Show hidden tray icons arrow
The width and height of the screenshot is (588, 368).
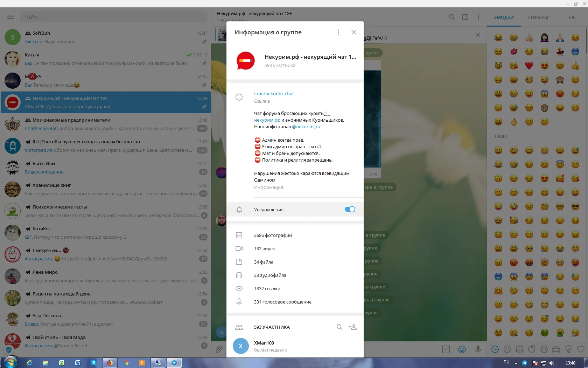516,363
